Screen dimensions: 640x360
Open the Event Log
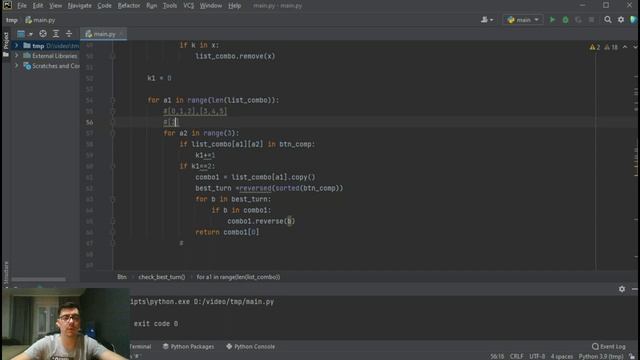pos(609,347)
